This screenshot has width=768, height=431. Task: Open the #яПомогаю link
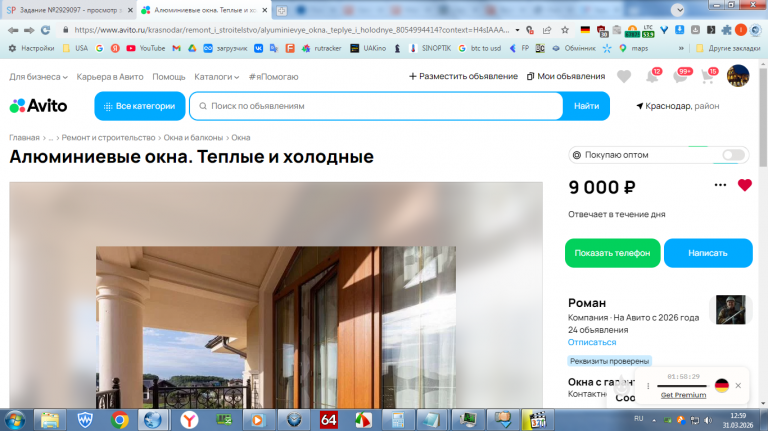tap(273, 77)
